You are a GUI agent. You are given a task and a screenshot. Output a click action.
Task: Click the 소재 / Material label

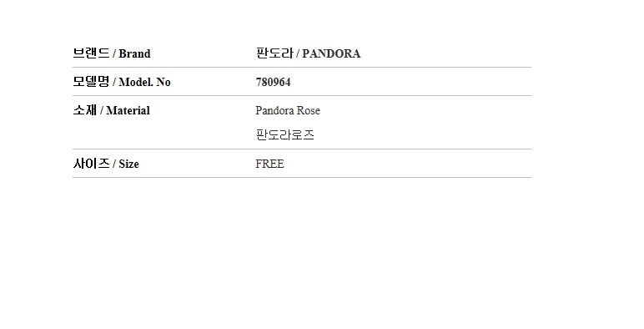coord(111,110)
